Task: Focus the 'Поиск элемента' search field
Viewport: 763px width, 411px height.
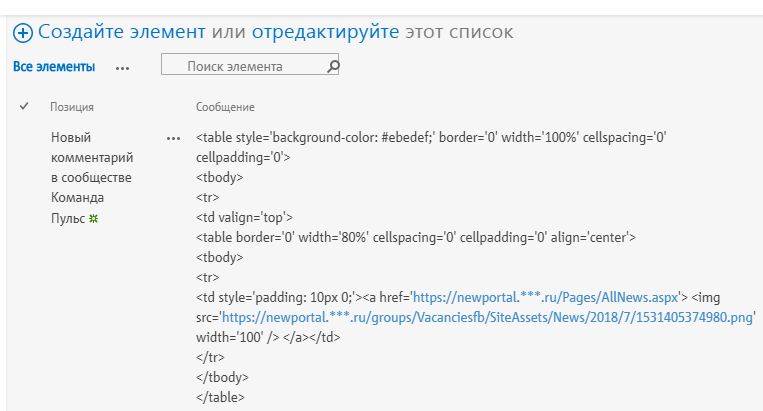Action: (x=242, y=67)
